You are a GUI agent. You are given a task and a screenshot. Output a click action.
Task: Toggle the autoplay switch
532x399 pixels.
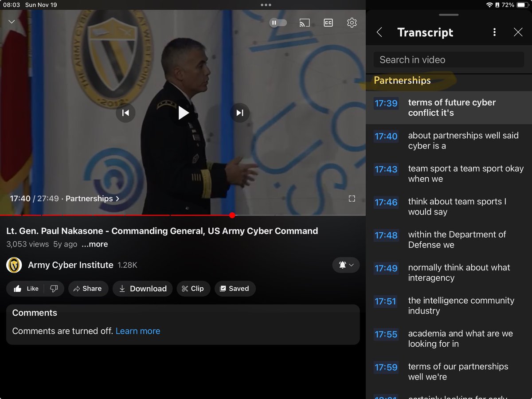click(x=278, y=23)
